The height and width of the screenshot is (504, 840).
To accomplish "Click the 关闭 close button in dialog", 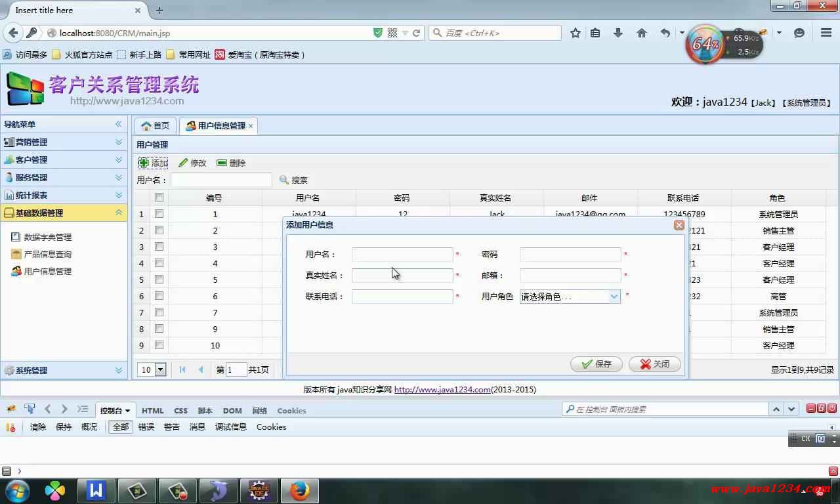I will pyautogui.click(x=654, y=364).
